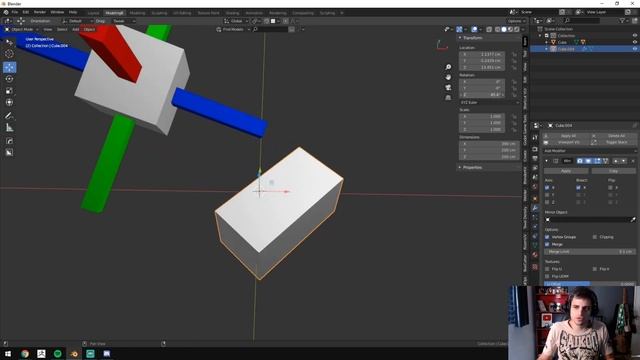
Task: Click the Mirror modifier Copy button
Action: pyautogui.click(x=613, y=171)
